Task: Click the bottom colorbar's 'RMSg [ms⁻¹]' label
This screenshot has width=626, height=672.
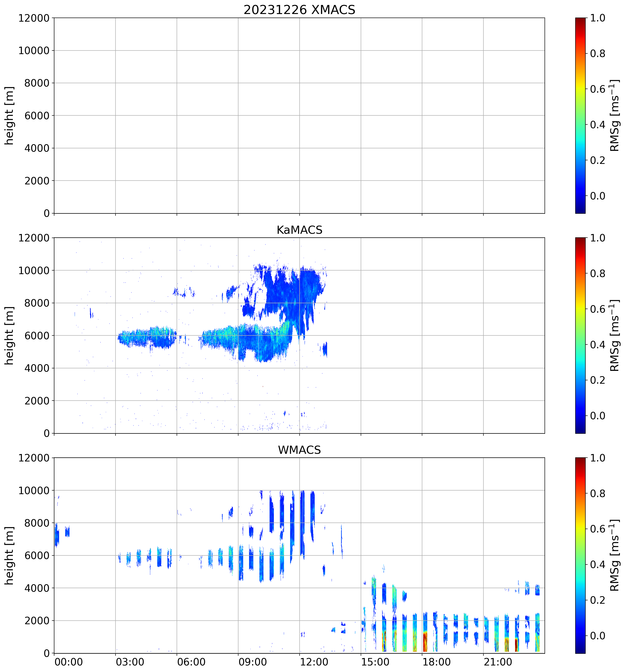Action: point(614,555)
